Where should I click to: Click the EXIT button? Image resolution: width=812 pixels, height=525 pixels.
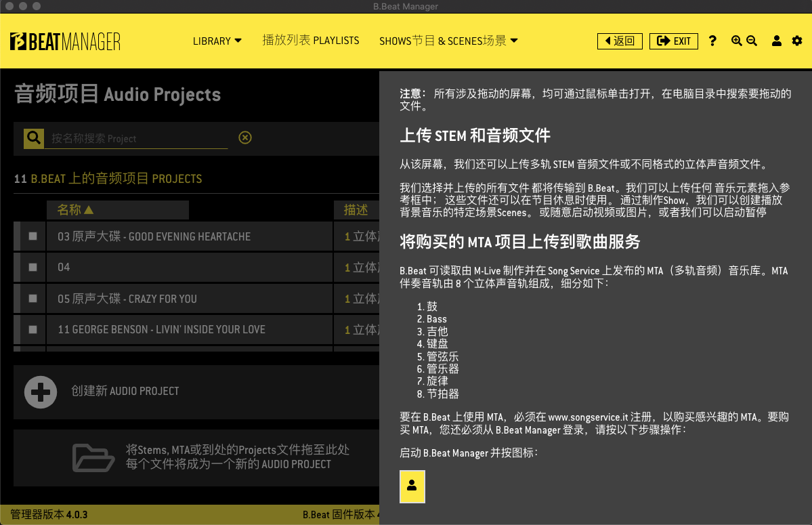674,41
